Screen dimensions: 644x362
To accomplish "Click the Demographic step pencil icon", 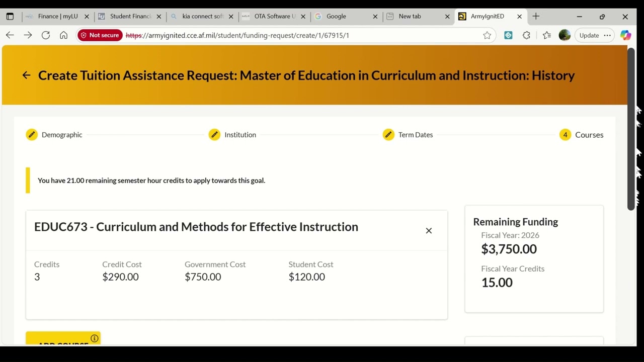I will pyautogui.click(x=32, y=135).
